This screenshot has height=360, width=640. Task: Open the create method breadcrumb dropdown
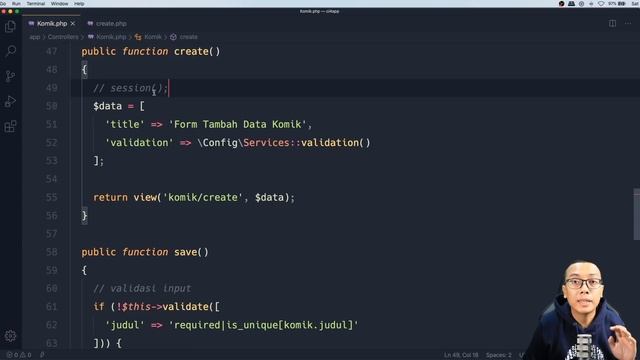coord(184,37)
